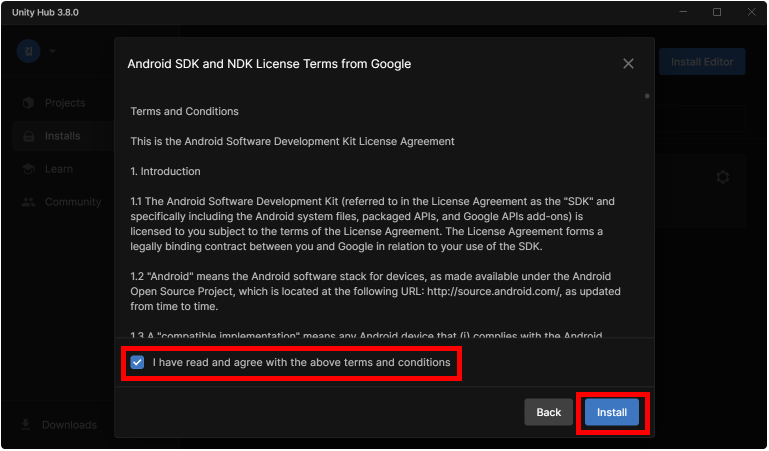Minimize the Unity Hub window

point(683,12)
